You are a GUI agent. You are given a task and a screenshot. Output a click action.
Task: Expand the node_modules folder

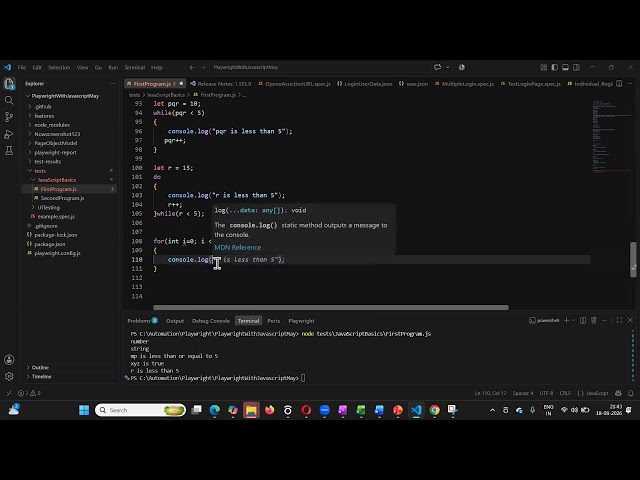pyautogui.click(x=52, y=125)
